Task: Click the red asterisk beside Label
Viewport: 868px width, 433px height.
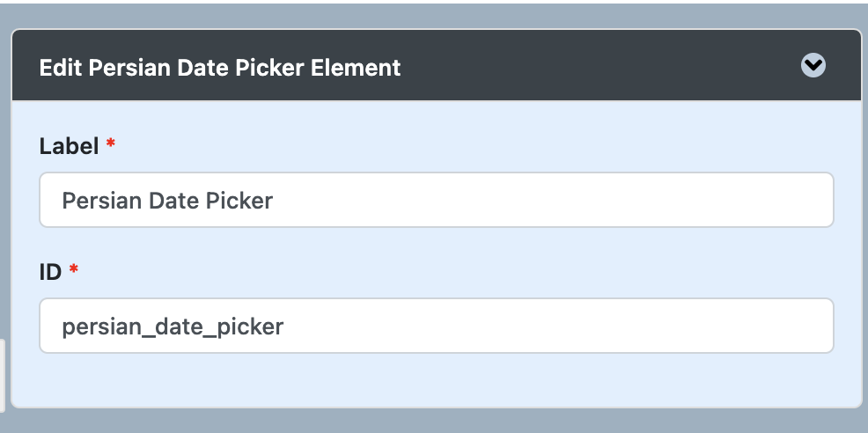Action: (x=111, y=145)
